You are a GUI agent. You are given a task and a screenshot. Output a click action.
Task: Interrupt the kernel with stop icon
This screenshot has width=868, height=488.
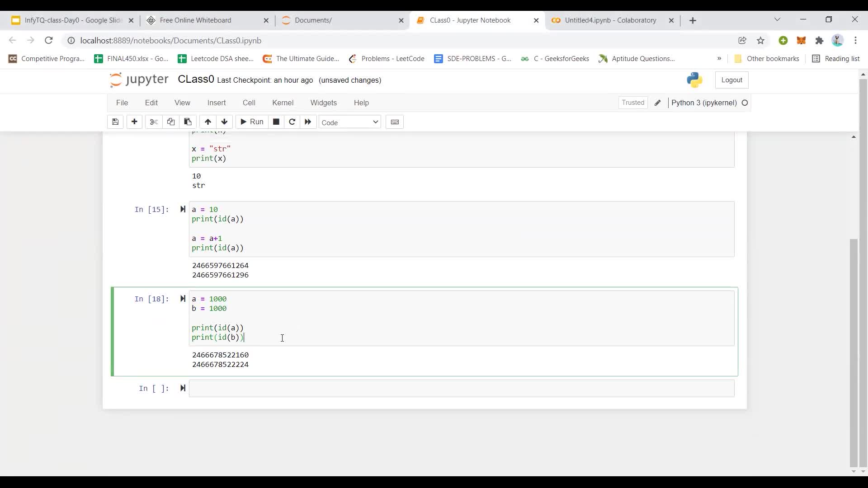pos(276,122)
